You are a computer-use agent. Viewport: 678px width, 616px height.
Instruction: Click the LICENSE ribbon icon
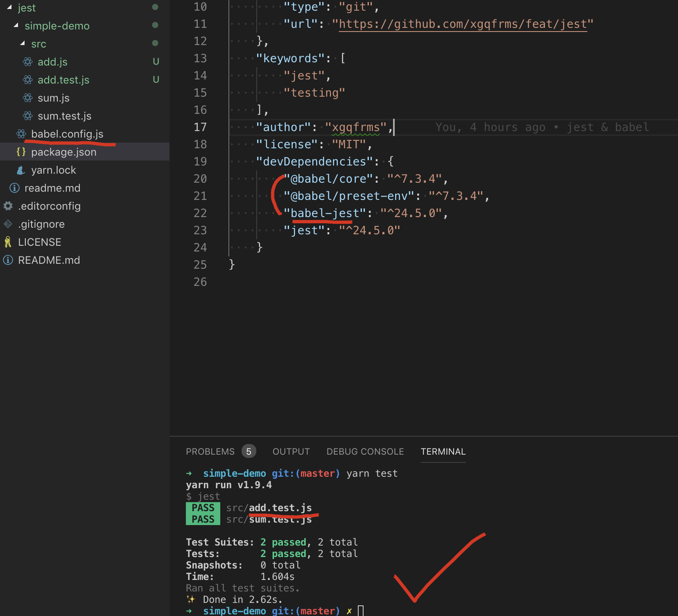8,242
